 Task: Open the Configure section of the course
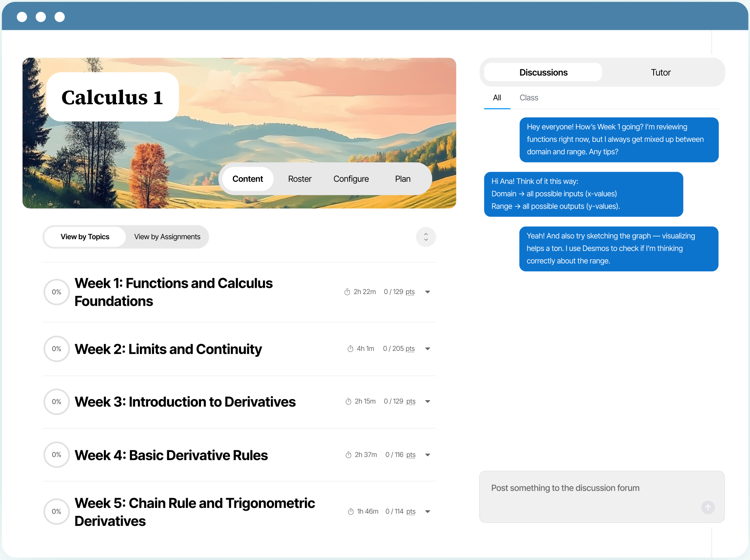[351, 179]
